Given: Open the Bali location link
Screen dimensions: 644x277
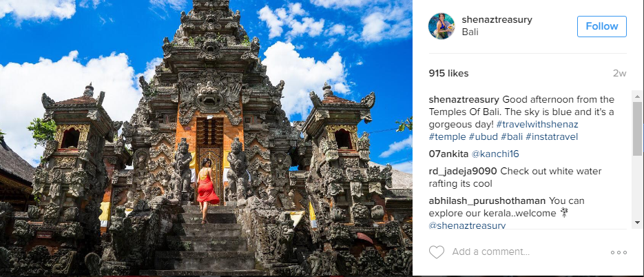Looking at the screenshot, I should (x=470, y=32).
